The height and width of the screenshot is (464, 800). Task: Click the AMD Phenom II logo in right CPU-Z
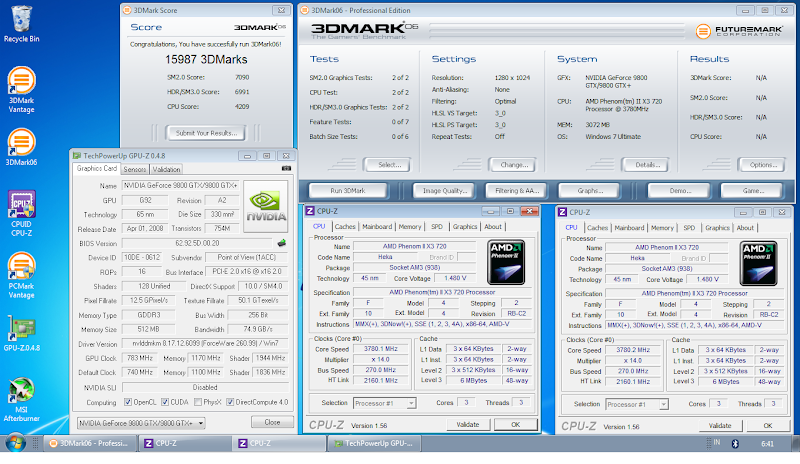pos(758,263)
